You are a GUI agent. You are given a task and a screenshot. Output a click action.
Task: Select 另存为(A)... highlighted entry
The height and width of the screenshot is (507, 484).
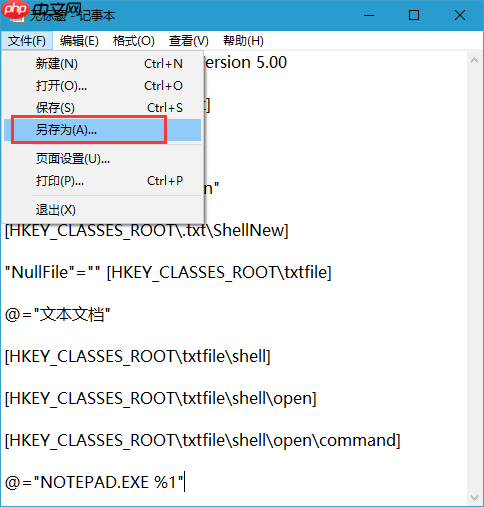102,130
